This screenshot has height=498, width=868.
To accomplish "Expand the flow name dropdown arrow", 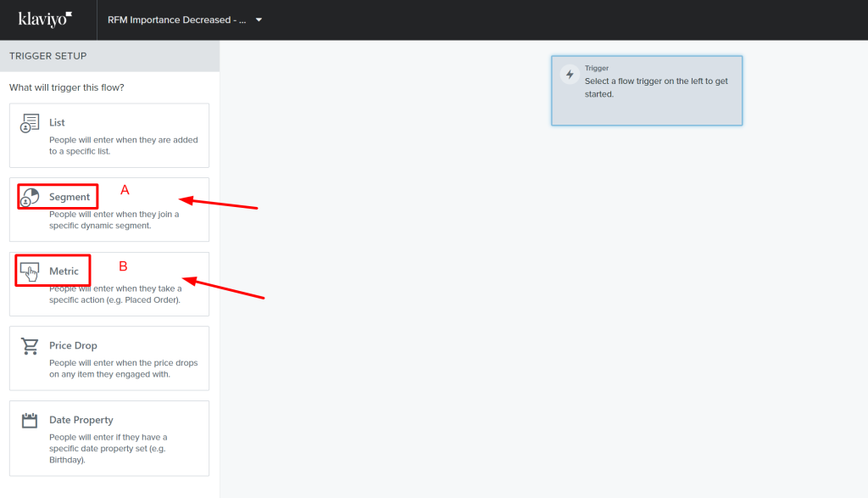I will click(x=259, y=20).
